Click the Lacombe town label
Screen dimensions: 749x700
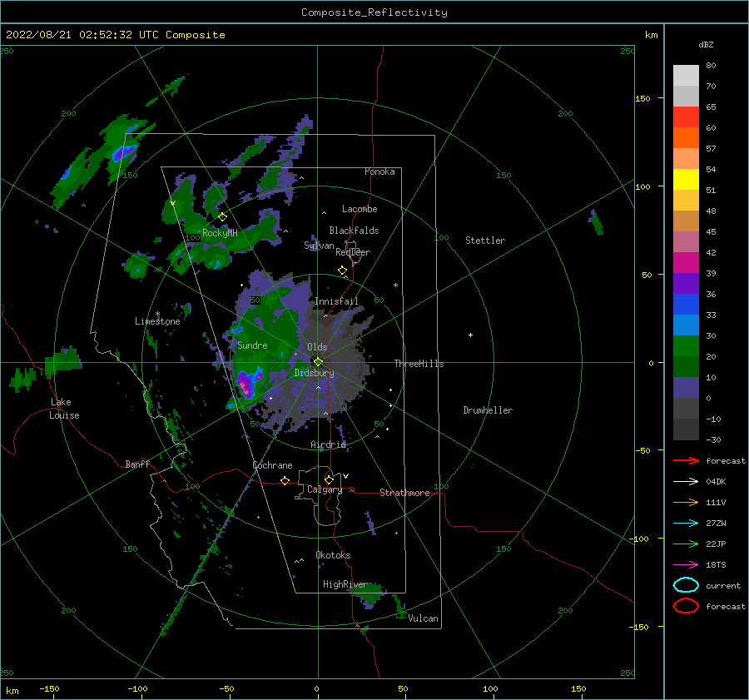pyautogui.click(x=360, y=209)
